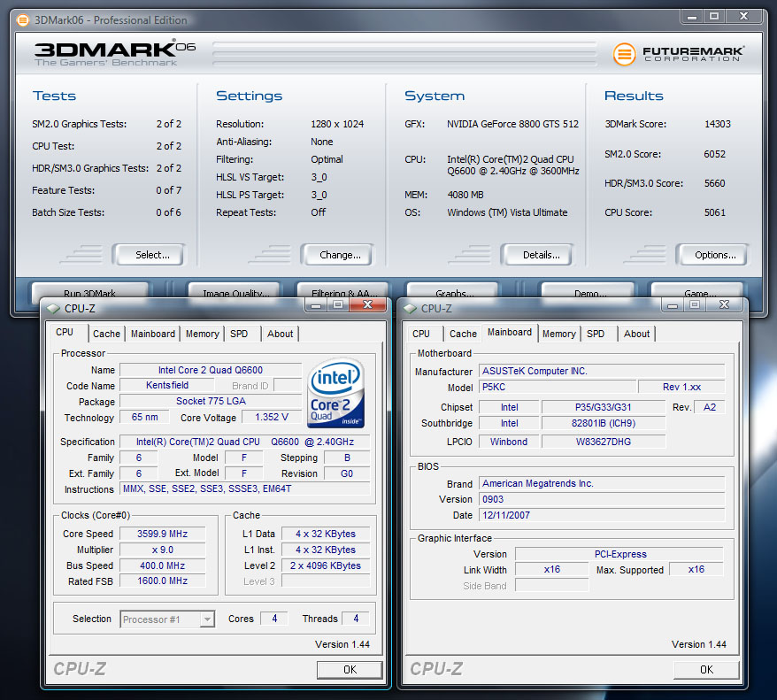
Task: Switch to About tab in right CPU-Z window
Action: click(x=637, y=334)
